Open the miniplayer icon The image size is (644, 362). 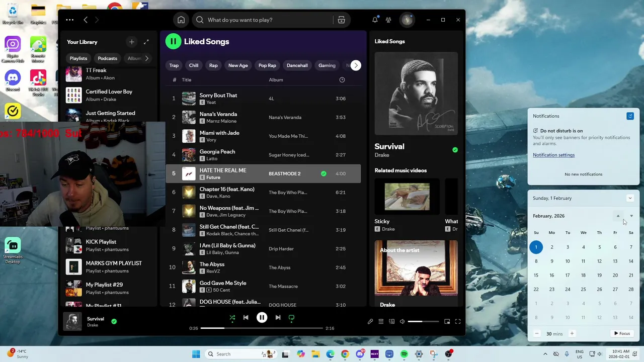coord(447,322)
